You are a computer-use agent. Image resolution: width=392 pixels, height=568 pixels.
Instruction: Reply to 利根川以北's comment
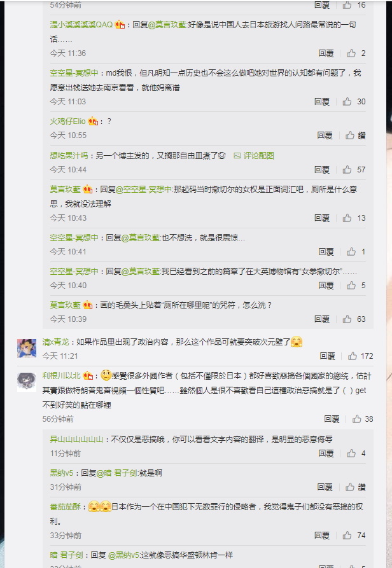click(x=332, y=419)
